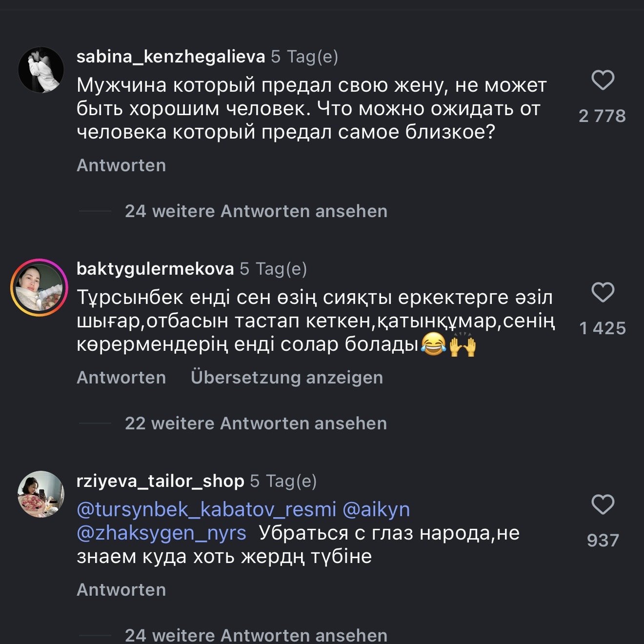The height and width of the screenshot is (644, 644).
Task: Like baktygulermekova's comment with the heart
Action: click(x=603, y=292)
